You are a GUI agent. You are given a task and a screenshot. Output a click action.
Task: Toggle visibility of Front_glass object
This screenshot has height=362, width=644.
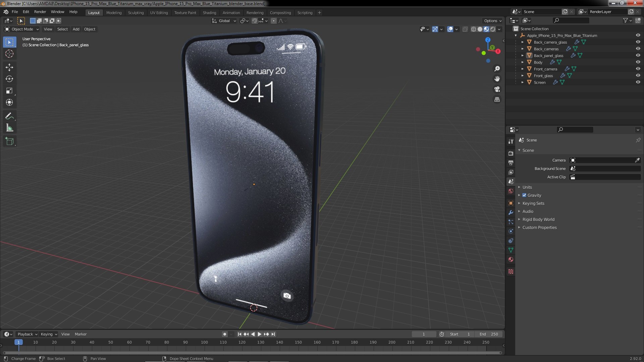(638, 75)
